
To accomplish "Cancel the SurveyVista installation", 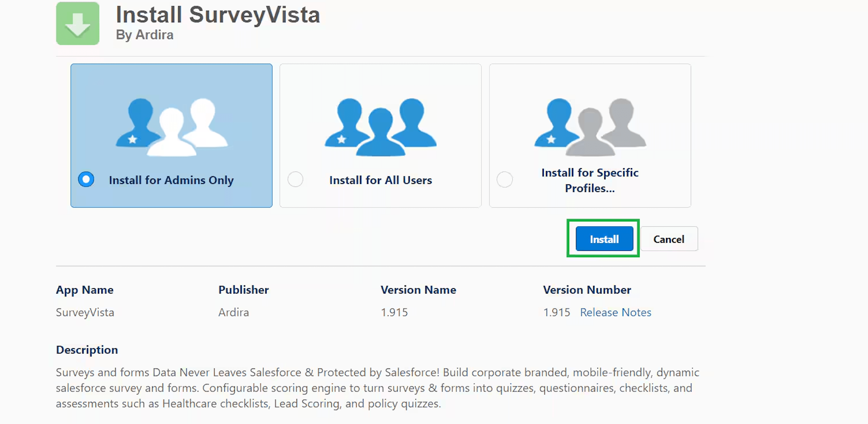I will (669, 239).
